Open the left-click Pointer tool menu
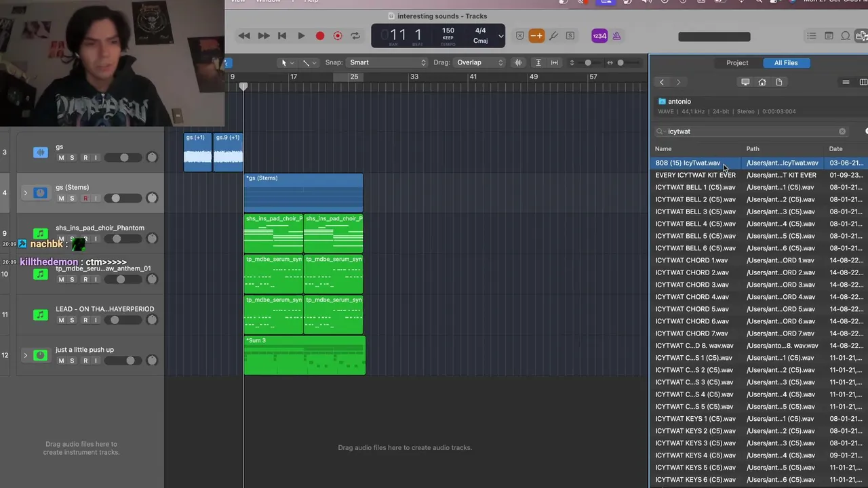The image size is (868, 488). 287,62
